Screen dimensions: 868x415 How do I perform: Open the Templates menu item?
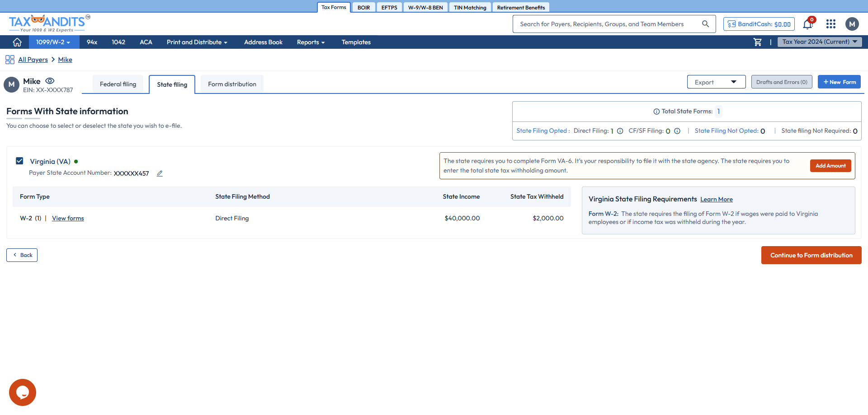tap(356, 42)
